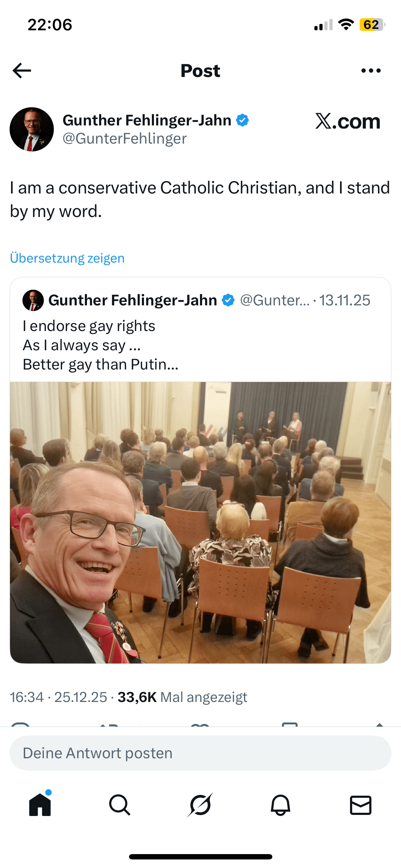This screenshot has width=401, height=868.
Task: Open Notifications bell in bottom bar
Action: [281, 805]
